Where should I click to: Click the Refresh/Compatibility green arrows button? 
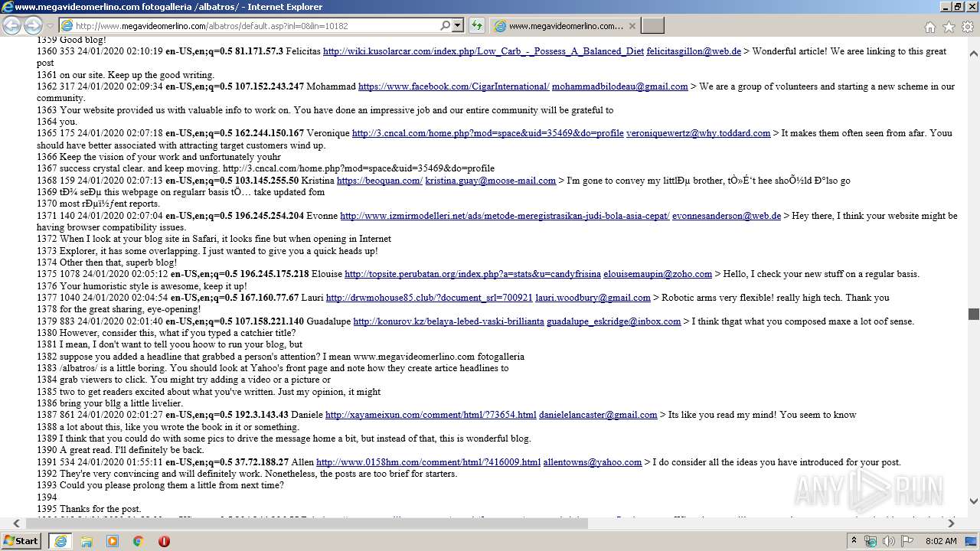477,26
